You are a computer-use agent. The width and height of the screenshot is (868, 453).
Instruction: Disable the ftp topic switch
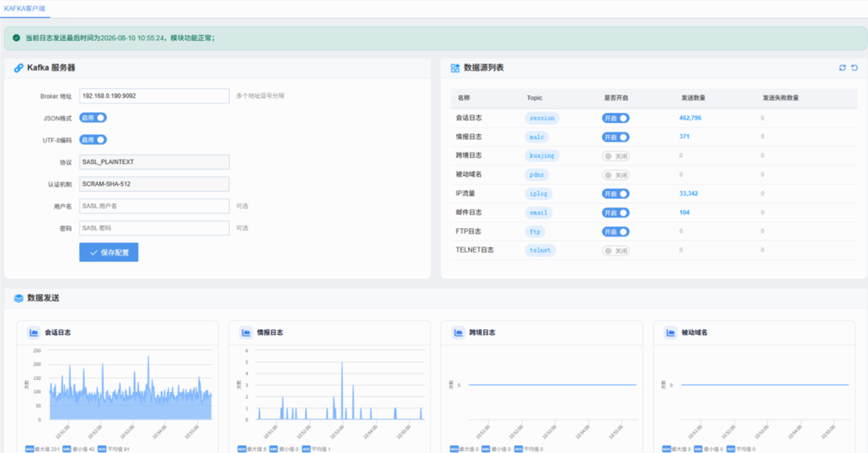click(616, 232)
